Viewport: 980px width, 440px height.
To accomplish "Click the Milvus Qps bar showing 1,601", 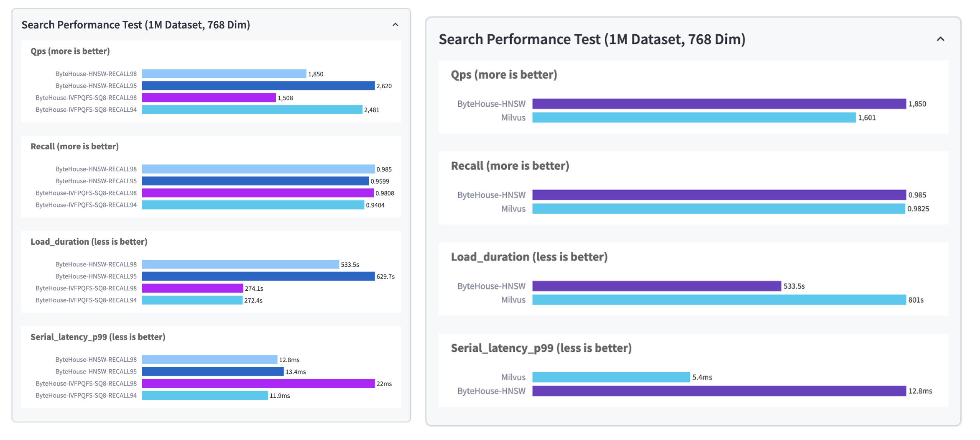I will click(x=694, y=118).
